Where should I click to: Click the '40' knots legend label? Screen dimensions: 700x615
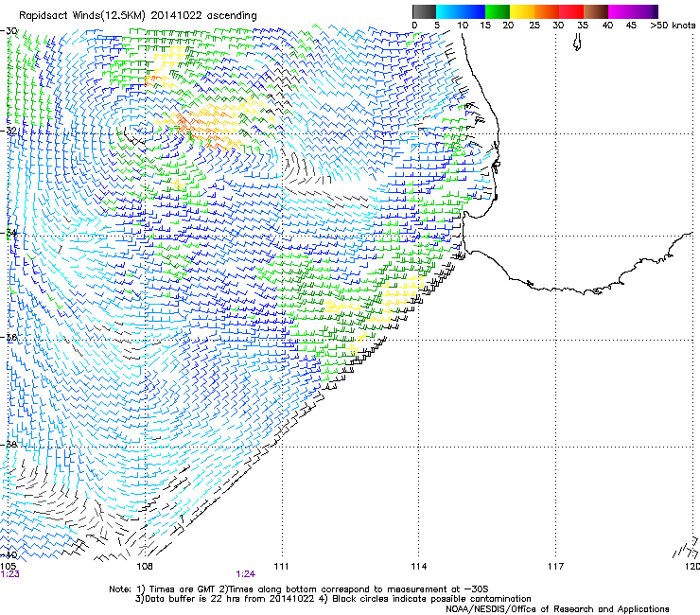pyautogui.click(x=607, y=26)
